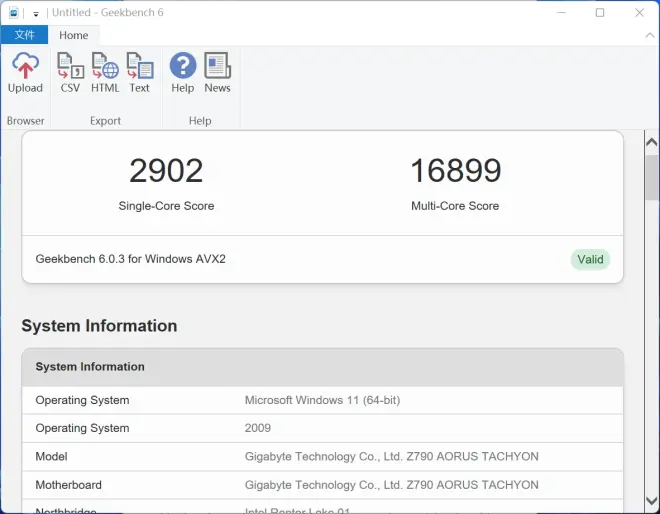Image resolution: width=660 pixels, height=514 pixels.
Task: Maximize the Geekbench window
Action: pos(600,13)
